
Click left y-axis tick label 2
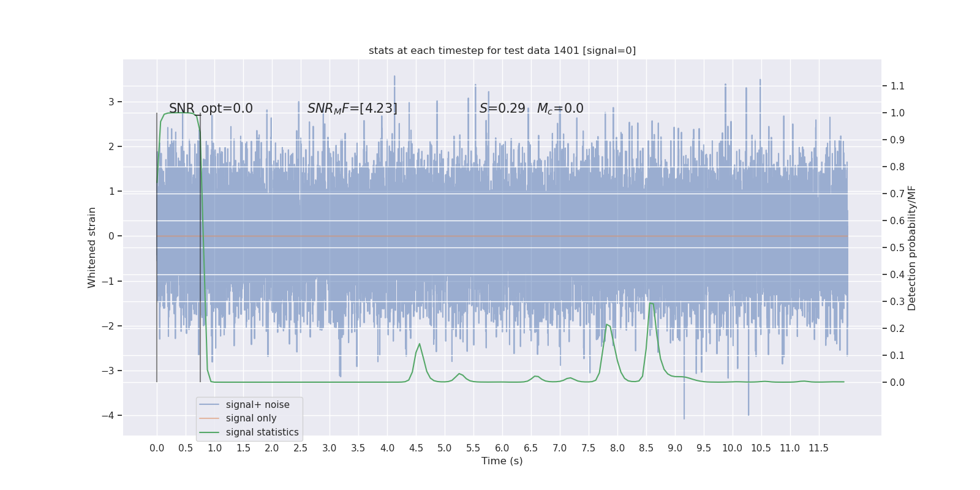(111, 146)
